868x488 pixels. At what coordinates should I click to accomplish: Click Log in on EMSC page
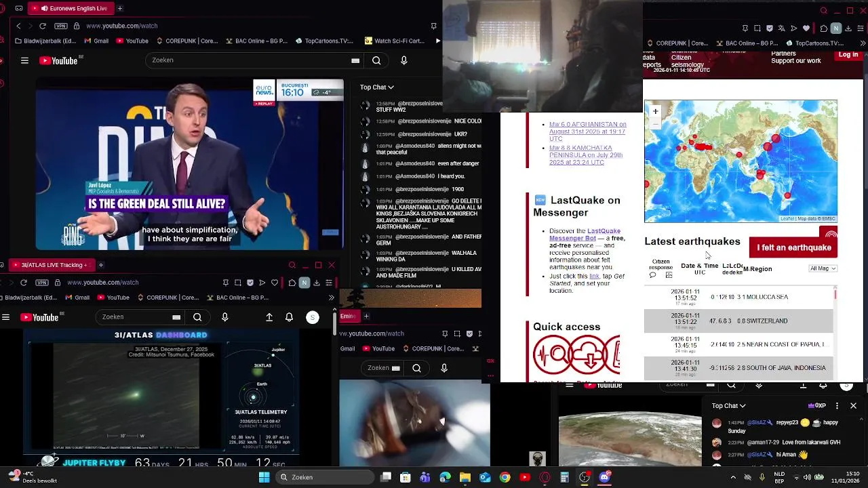[848, 55]
